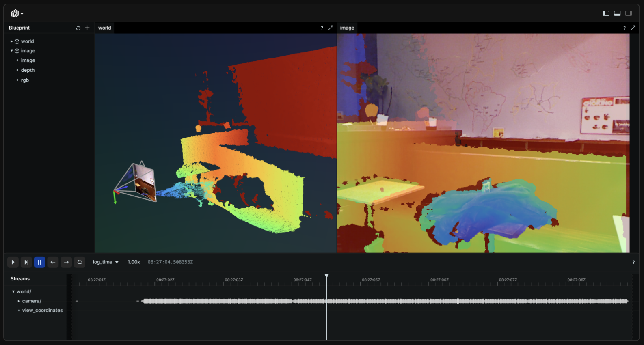Select the depth entity in Blueprint
The height and width of the screenshot is (345, 644).
coord(28,70)
